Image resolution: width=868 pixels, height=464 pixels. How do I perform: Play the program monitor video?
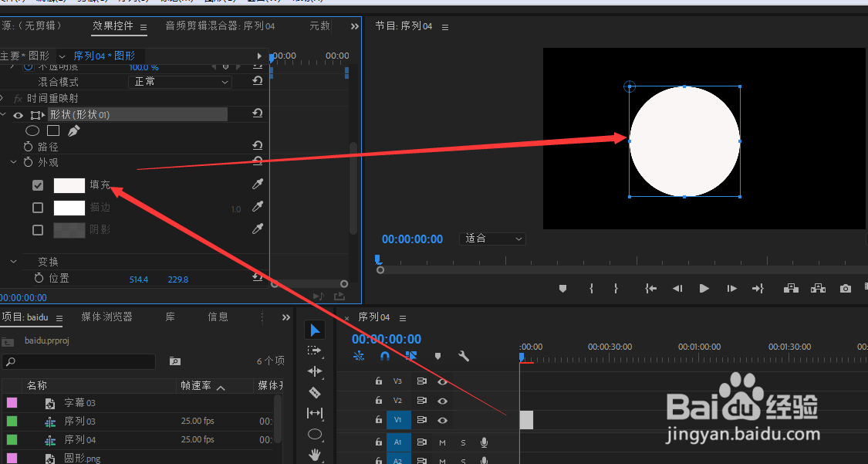click(x=704, y=289)
